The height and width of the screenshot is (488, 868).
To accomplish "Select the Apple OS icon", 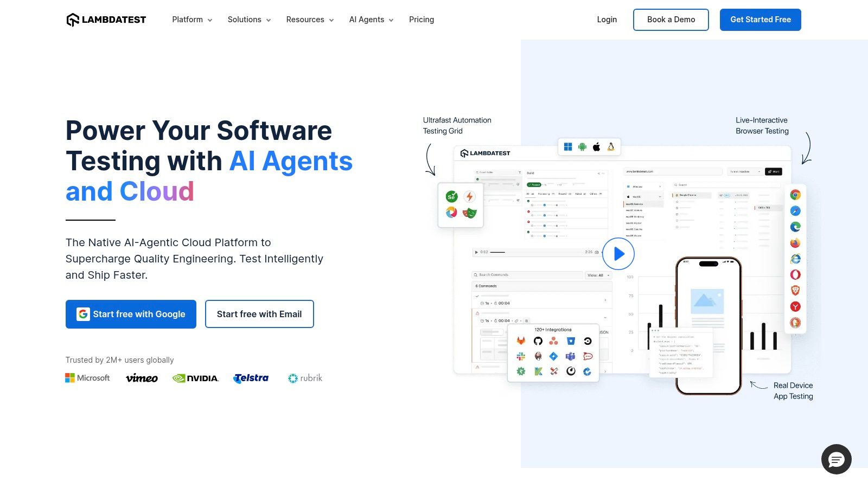I will [x=596, y=147].
